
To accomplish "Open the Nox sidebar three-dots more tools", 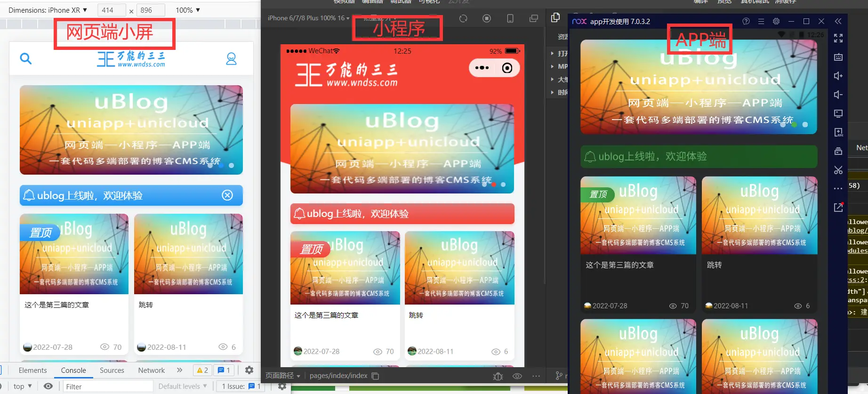I will 838,189.
